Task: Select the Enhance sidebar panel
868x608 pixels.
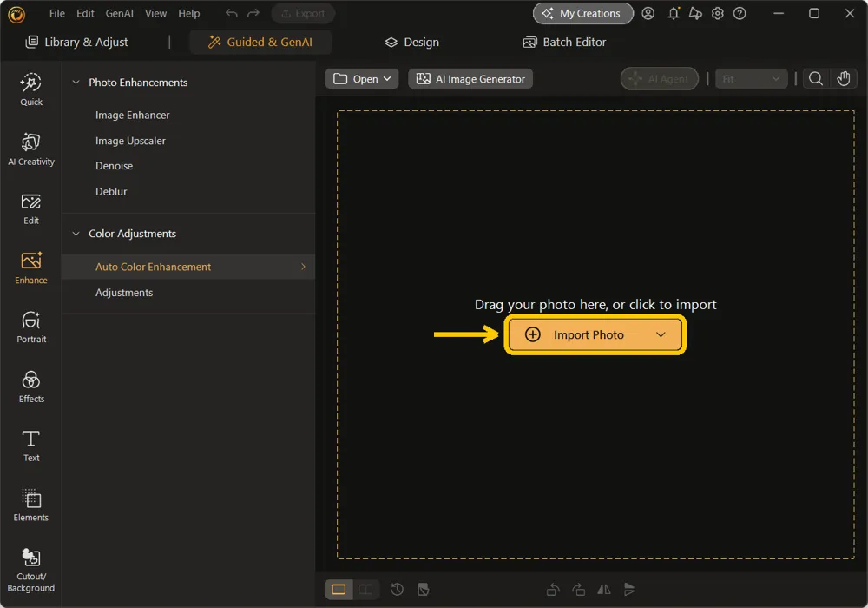Action: click(x=31, y=268)
